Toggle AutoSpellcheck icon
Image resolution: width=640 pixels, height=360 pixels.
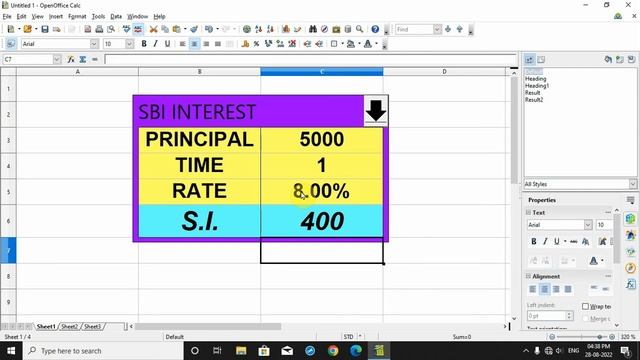point(138,29)
